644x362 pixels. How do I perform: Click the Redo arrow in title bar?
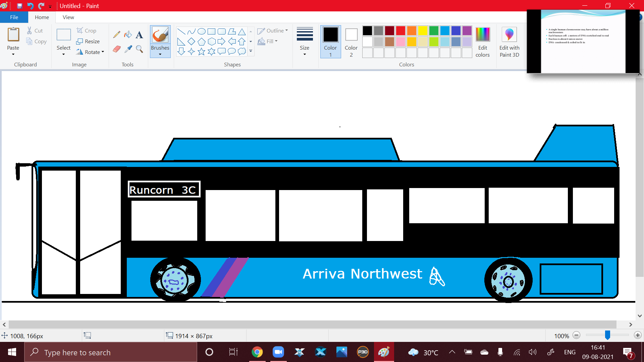pos(41,6)
